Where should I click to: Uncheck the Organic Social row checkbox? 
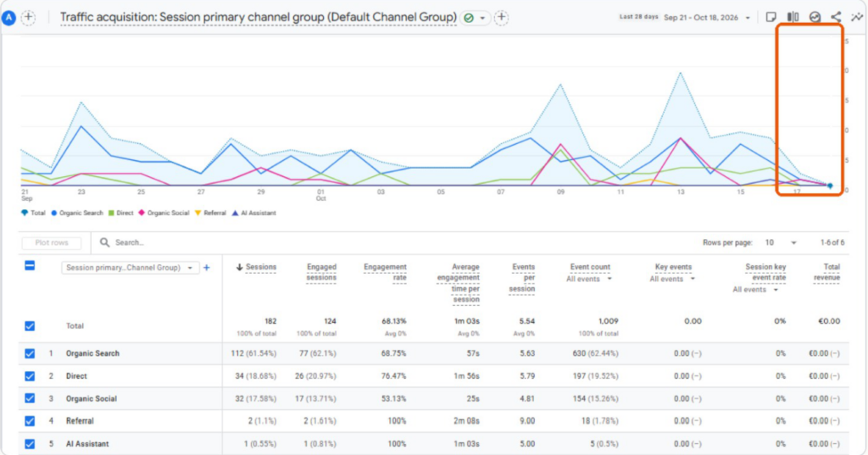tap(30, 398)
